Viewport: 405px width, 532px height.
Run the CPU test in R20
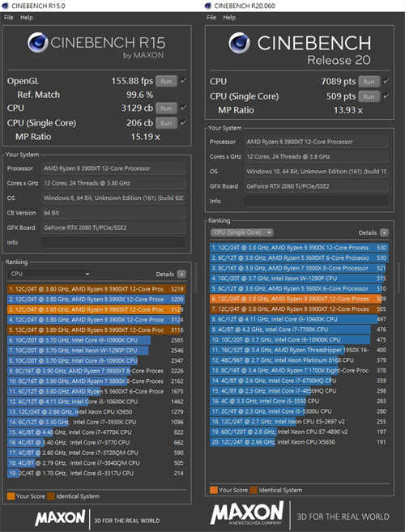tap(369, 82)
